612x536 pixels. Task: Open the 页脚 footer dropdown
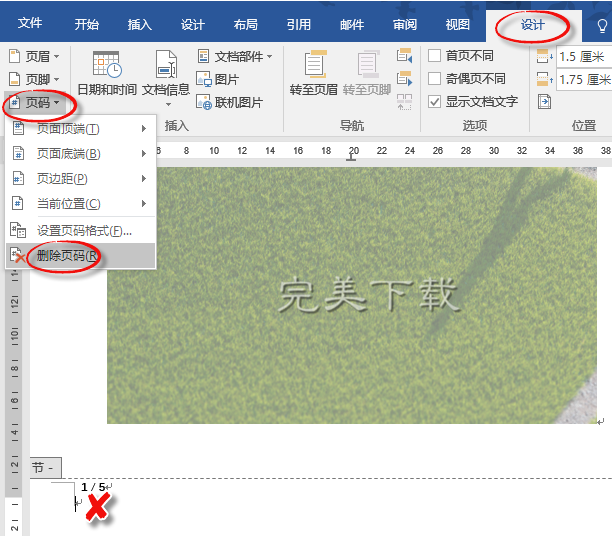click(34, 79)
